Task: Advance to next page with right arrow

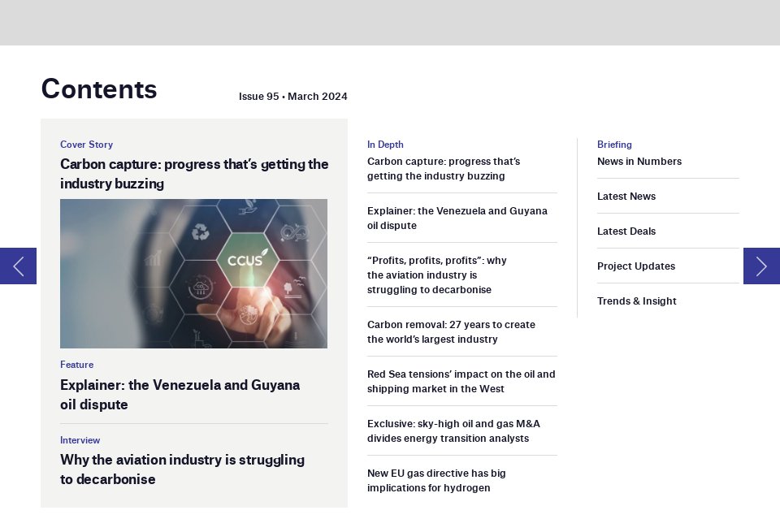Action: coord(761,266)
